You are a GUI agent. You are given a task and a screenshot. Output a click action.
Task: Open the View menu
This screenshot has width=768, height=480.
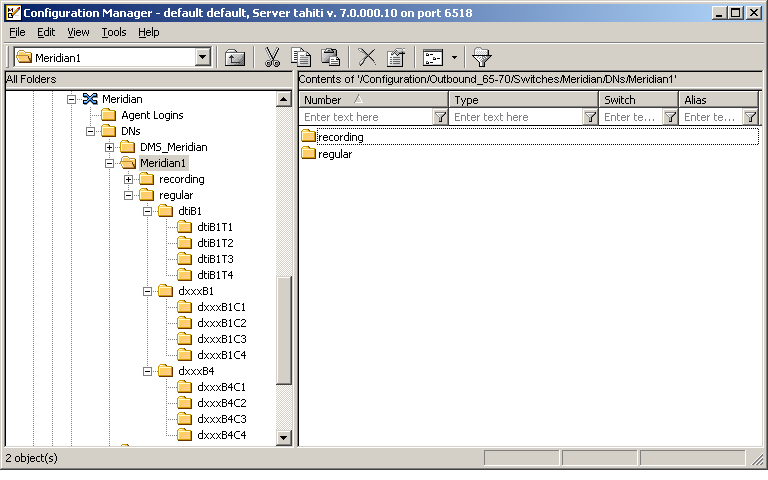[x=78, y=32]
